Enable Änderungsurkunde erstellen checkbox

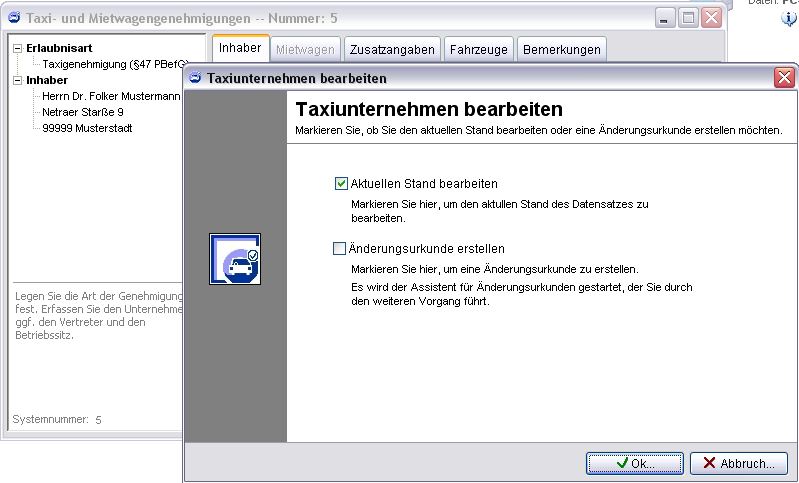coord(340,249)
